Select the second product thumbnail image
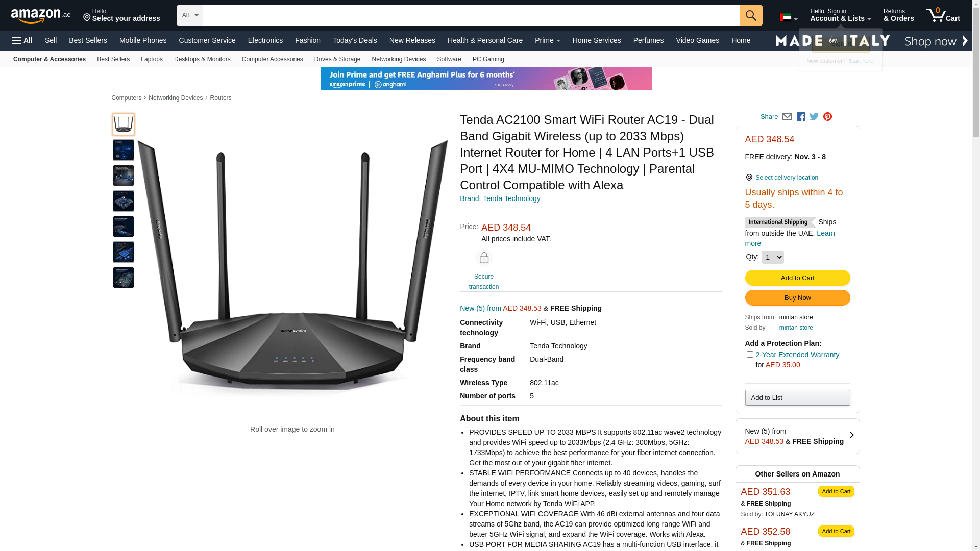The width and height of the screenshot is (980, 551). pos(124,150)
